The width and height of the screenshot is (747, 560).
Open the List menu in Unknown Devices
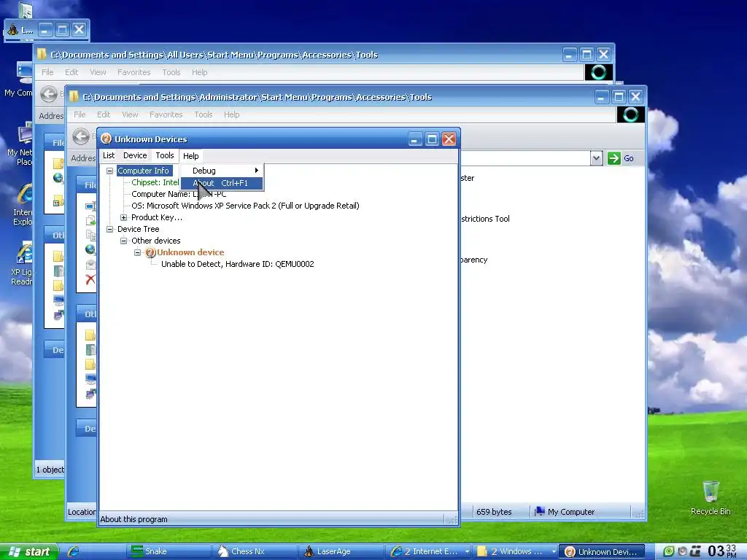pyautogui.click(x=109, y=156)
